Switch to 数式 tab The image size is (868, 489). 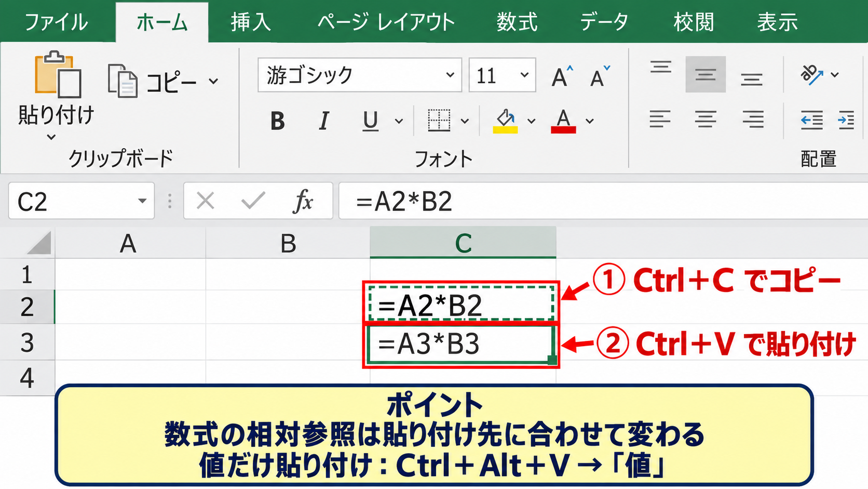click(x=517, y=22)
